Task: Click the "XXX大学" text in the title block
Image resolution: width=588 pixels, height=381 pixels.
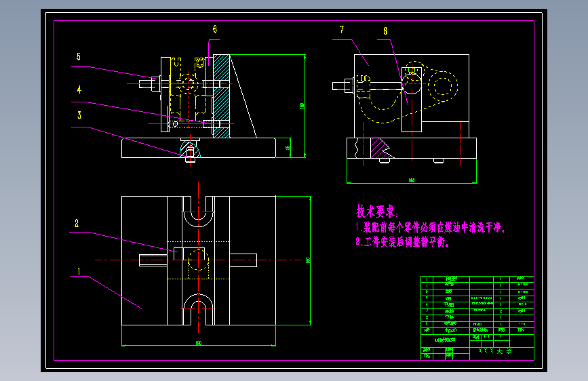Action: (495, 351)
